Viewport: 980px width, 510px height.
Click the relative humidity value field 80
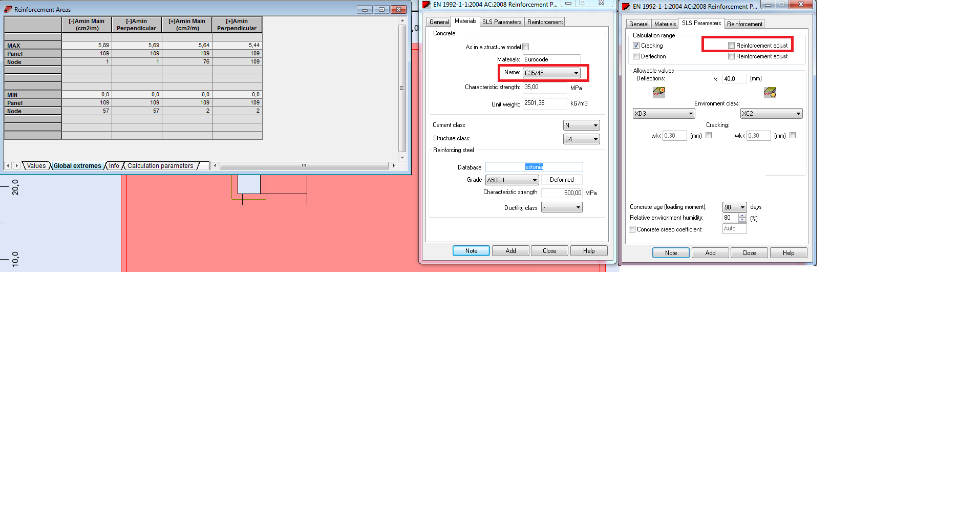point(730,218)
